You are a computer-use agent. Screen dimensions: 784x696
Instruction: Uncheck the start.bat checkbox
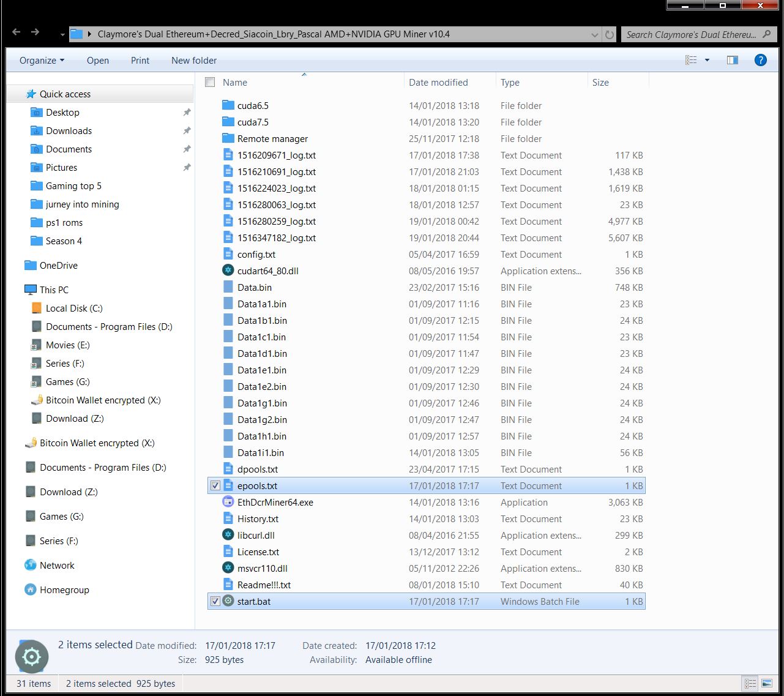point(215,601)
